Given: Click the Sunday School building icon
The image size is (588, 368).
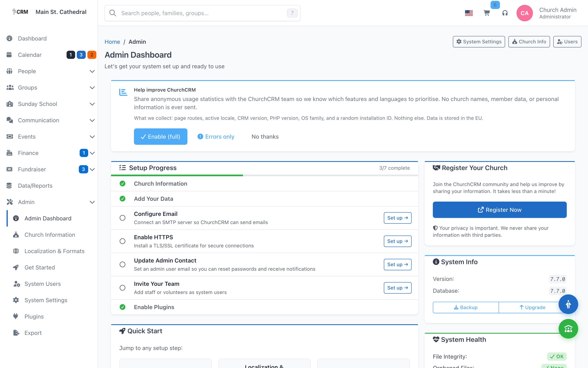Looking at the screenshot, I should [x=10, y=104].
